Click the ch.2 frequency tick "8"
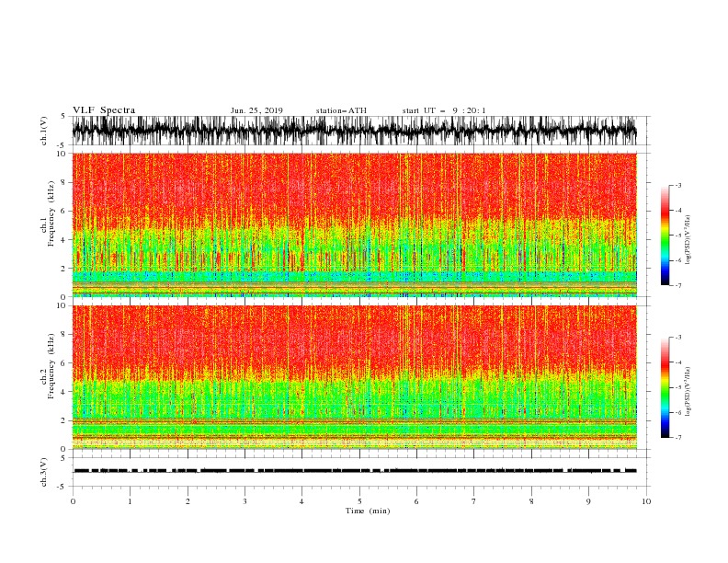Image resolution: width=728 pixels, height=563 pixels. pos(64,335)
